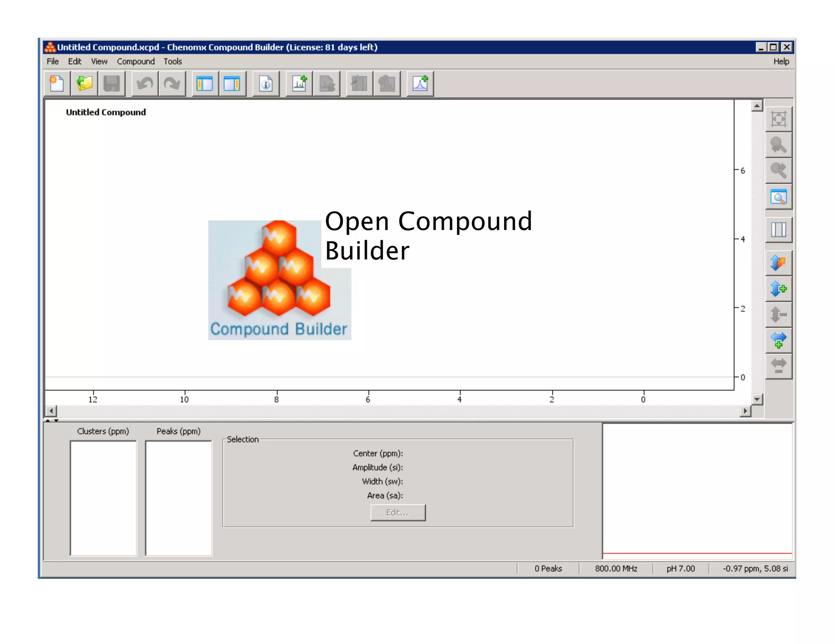This screenshot has width=834, height=644.
Task: Click the Save floppy disk icon
Action: tap(112, 84)
